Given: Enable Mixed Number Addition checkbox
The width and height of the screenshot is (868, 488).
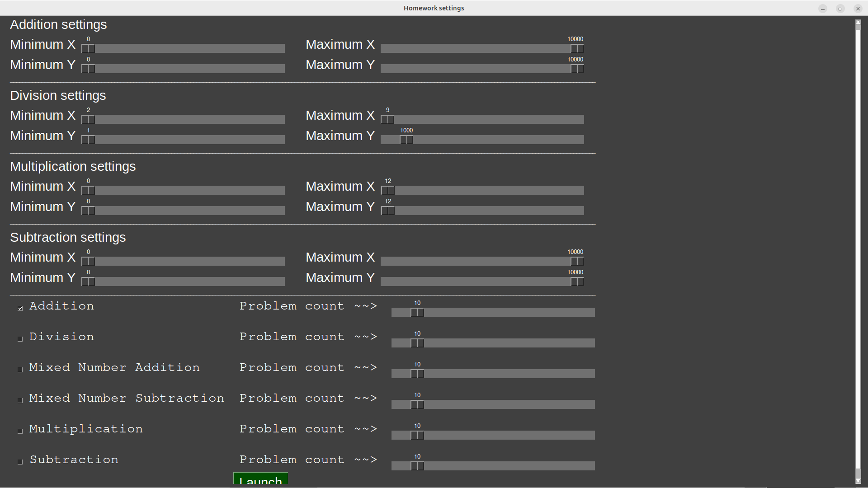Looking at the screenshot, I should [x=20, y=369].
